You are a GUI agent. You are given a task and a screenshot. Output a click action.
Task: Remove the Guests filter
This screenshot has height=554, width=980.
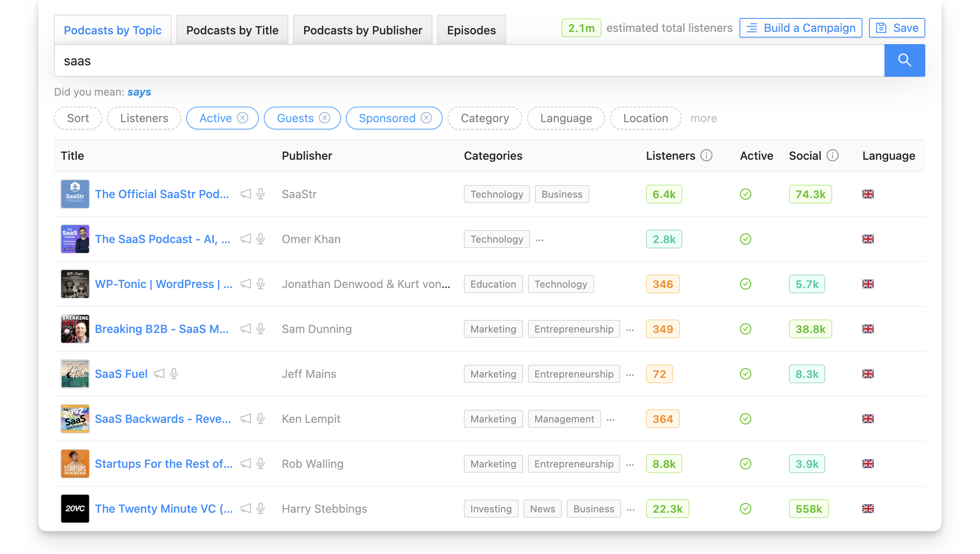click(325, 118)
